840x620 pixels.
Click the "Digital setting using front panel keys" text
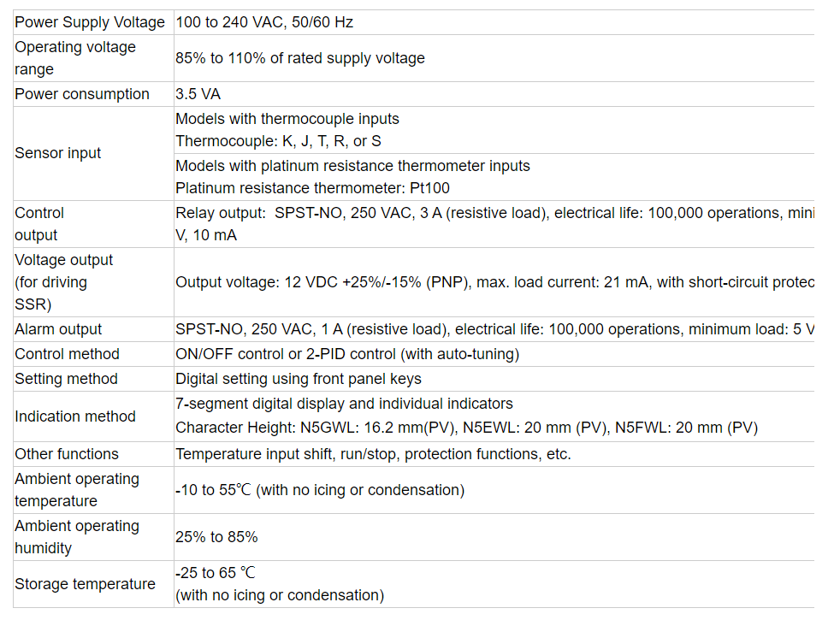(x=299, y=379)
